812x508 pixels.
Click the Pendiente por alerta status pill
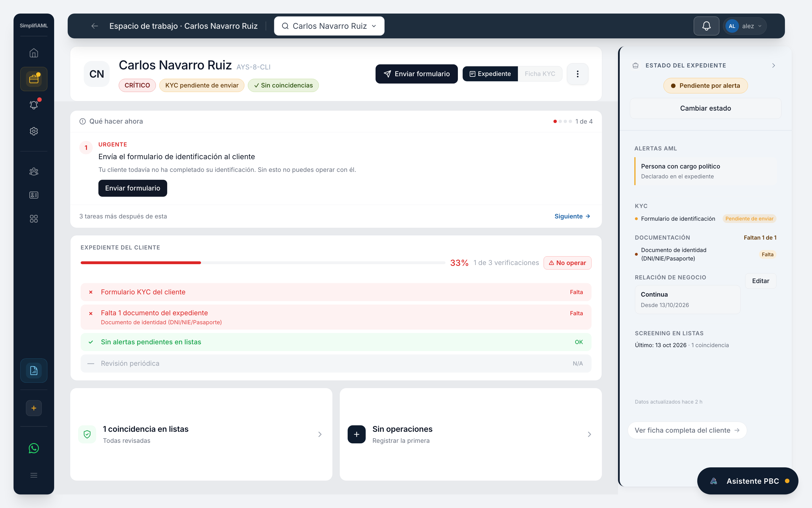pyautogui.click(x=705, y=86)
